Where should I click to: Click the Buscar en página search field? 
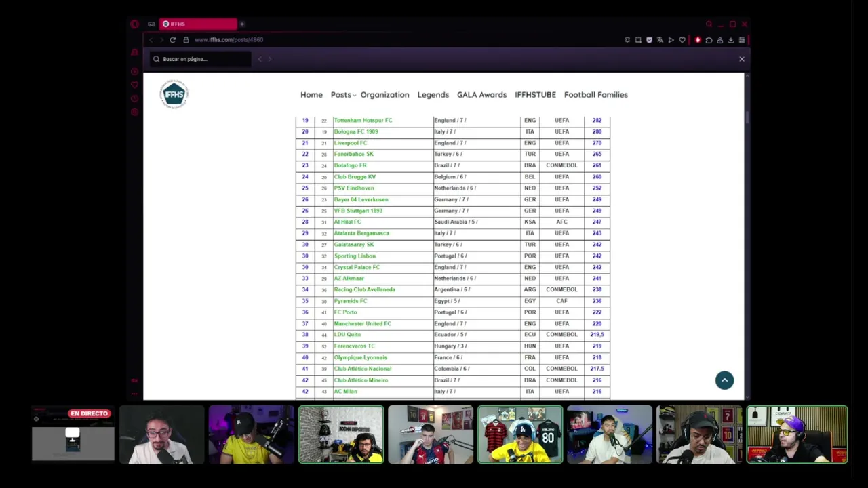click(x=200, y=59)
